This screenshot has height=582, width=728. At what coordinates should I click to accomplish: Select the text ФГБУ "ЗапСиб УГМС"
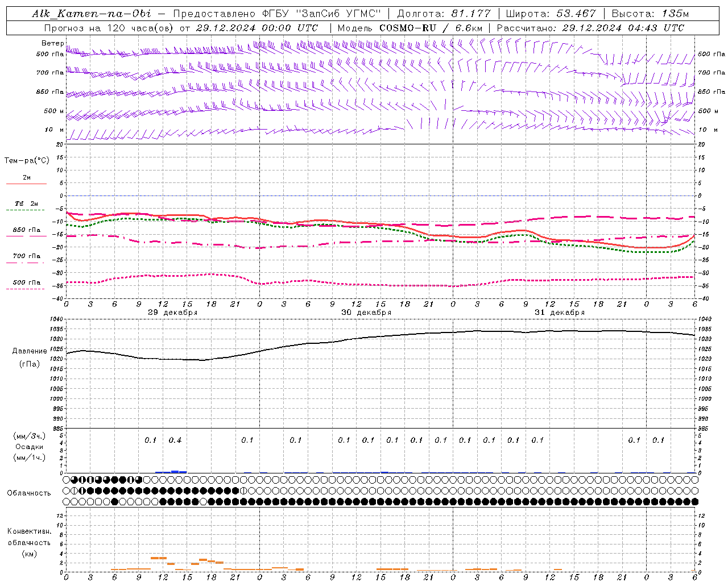click(322, 14)
